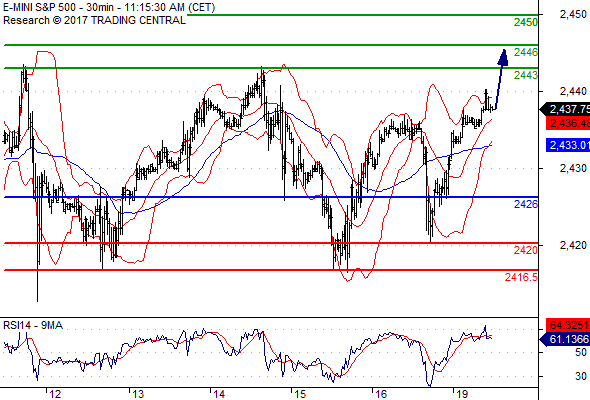Click the red 2,436.48 price tag
The width and height of the screenshot is (590, 400).
pyautogui.click(x=568, y=123)
